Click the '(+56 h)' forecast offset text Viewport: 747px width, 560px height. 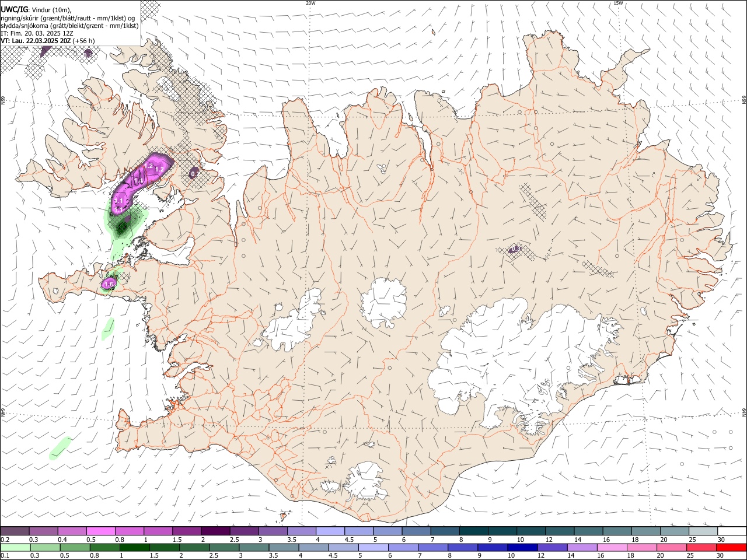[84, 41]
